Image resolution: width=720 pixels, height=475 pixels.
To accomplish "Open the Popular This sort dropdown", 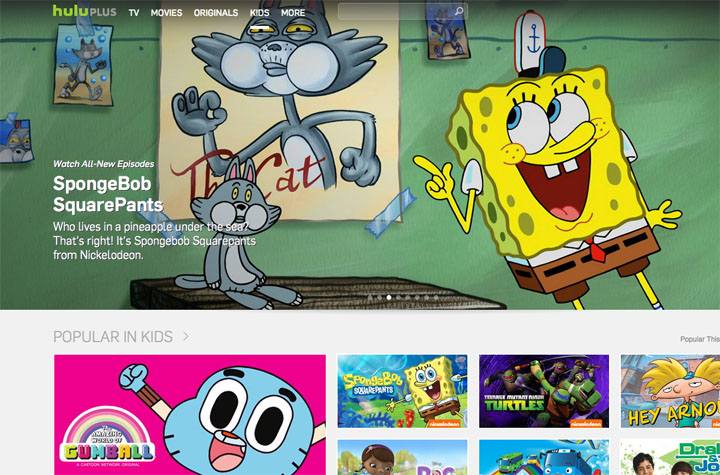I will coord(699,339).
